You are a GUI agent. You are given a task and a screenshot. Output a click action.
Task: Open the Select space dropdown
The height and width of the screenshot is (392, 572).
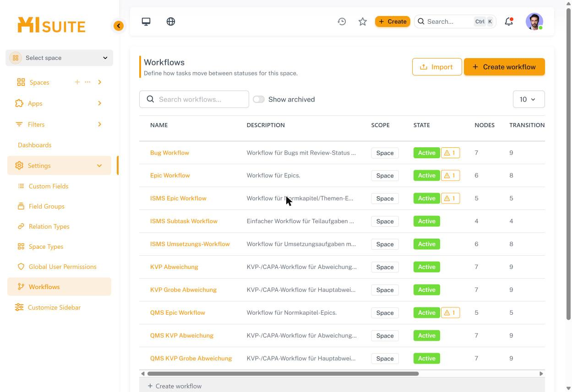coord(59,58)
